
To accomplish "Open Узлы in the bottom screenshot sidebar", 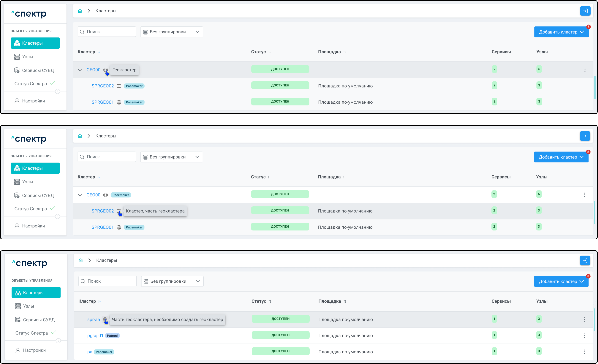I will 28,306.
